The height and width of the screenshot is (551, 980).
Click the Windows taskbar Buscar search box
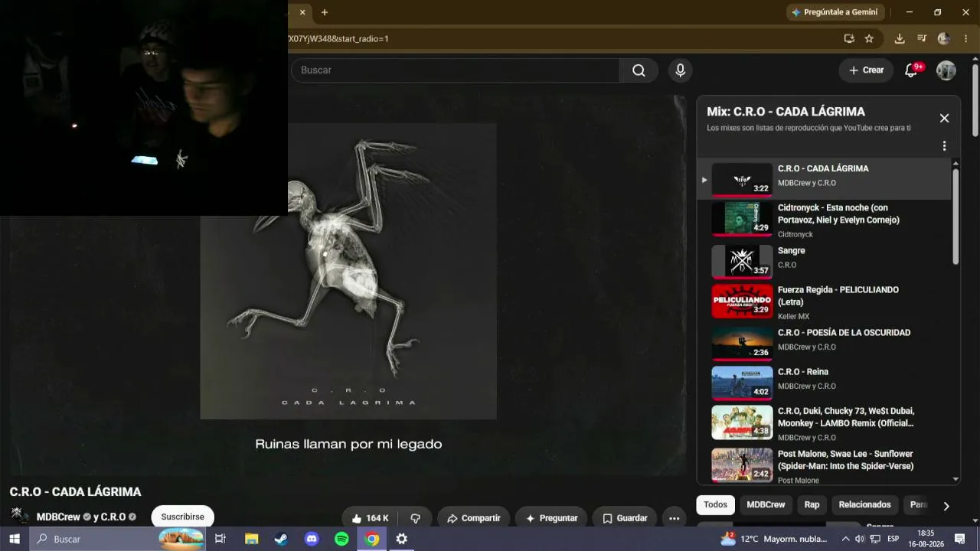pyautogui.click(x=117, y=539)
